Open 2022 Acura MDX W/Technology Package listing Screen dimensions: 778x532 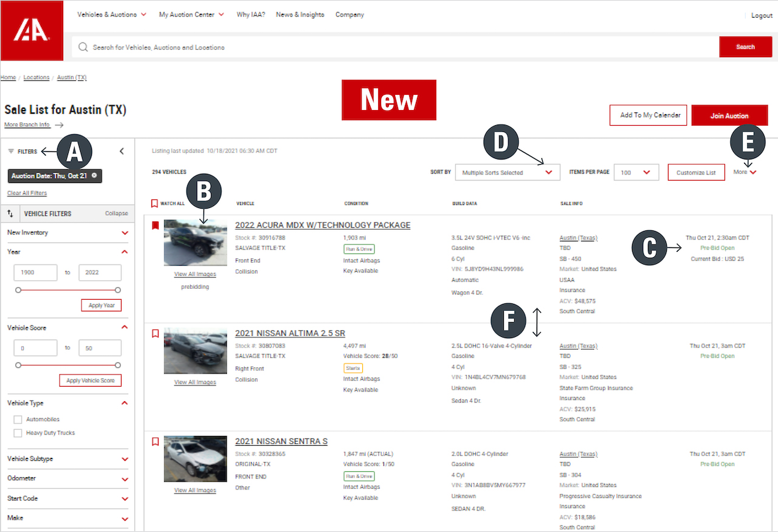click(323, 225)
